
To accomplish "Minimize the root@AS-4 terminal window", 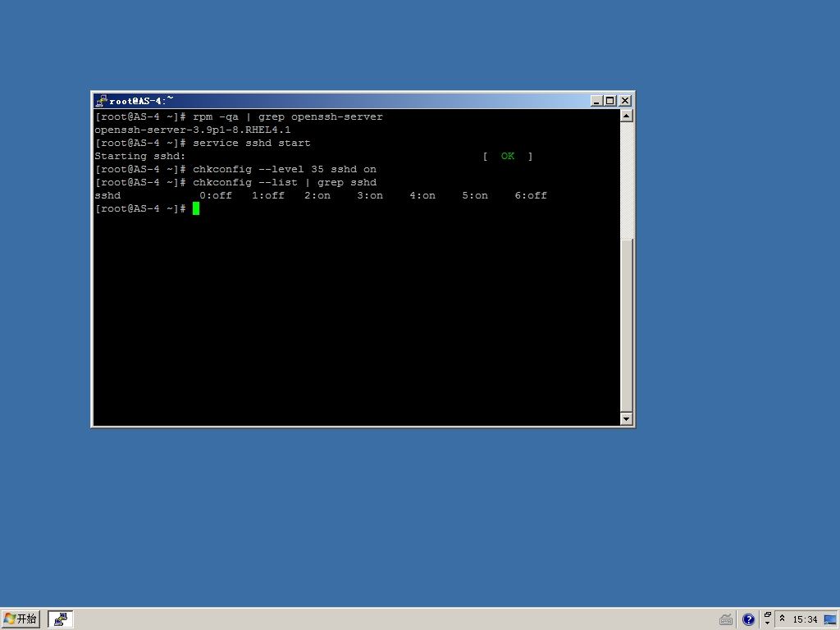I will coord(597,101).
